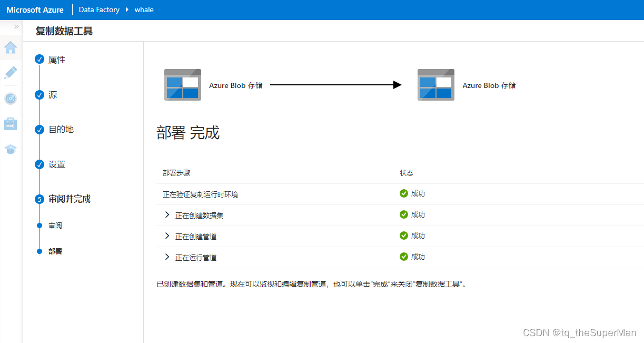
Task: Click the 部署 完成 heading
Action: [188, 133]
